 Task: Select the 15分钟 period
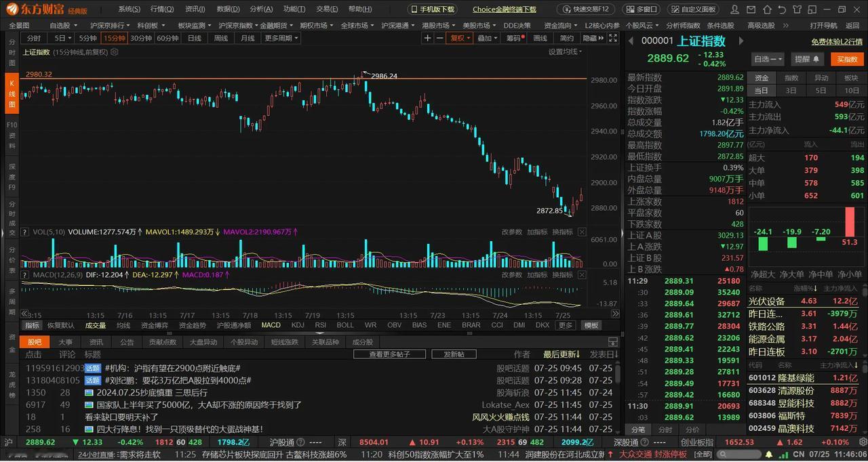click(114, 38)
